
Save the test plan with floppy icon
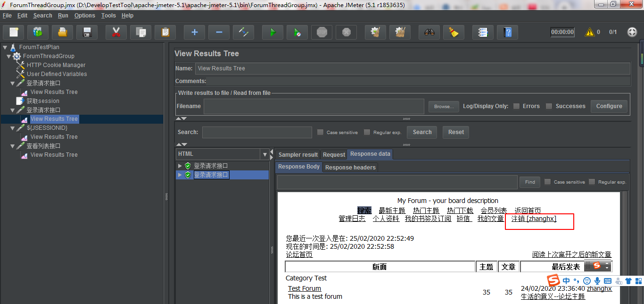point(87,32)
